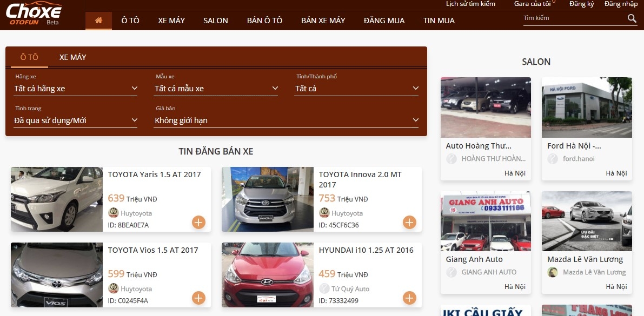Add Toyota Innova listing with plus icon
The width and height of the screenshot is (644, 316).
[x=409, y=223]
